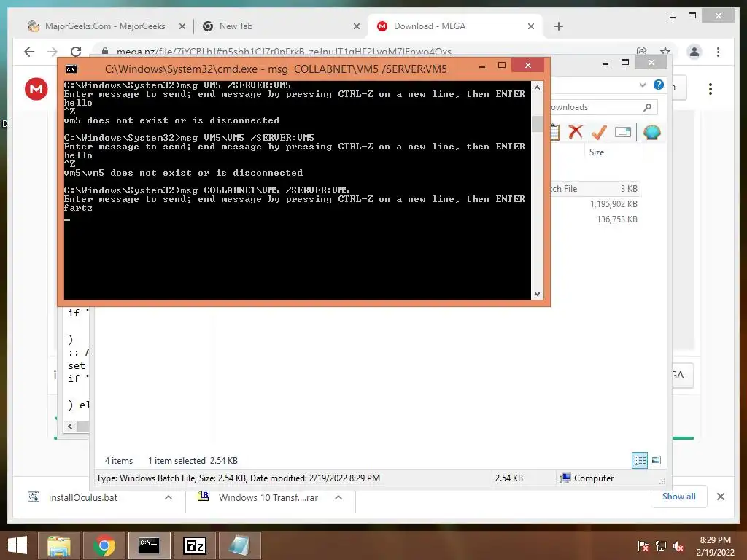
Task: Click the red X delete icon in Explorer toolbar
Action: click(576, 132)
